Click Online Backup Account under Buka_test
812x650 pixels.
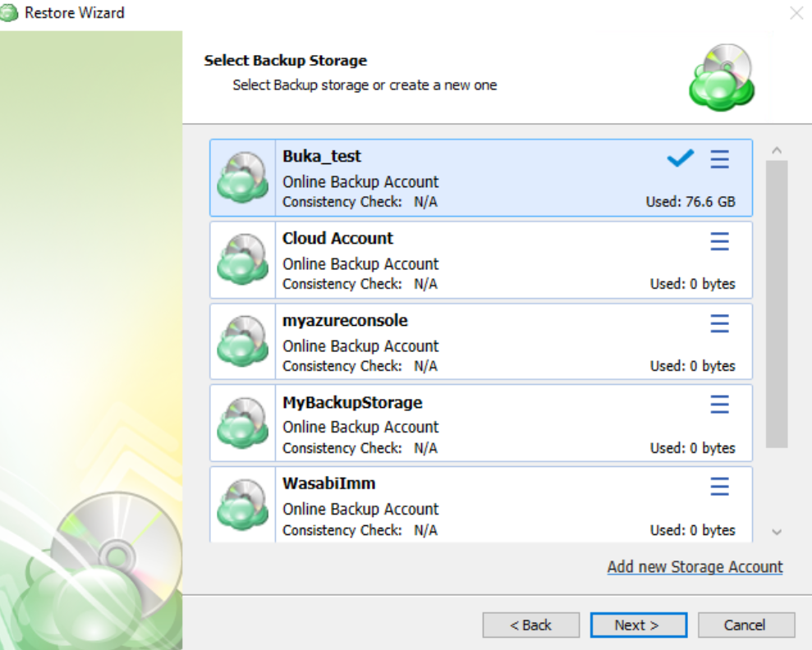point(360,181)
